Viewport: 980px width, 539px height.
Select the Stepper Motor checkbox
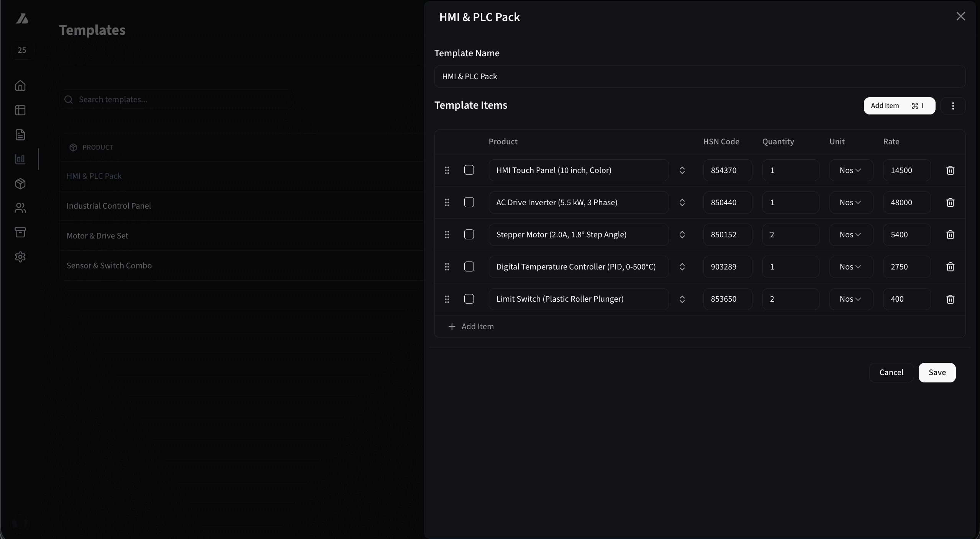[x=469, y=234]
